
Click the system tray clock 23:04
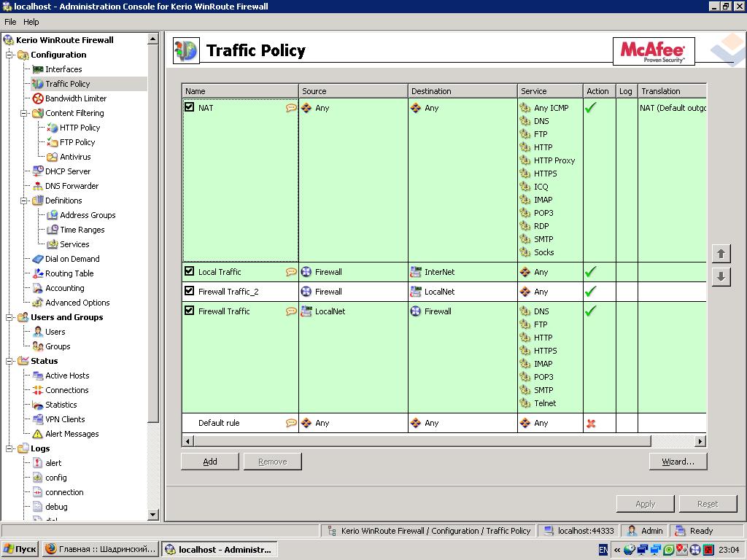[729, 550]
